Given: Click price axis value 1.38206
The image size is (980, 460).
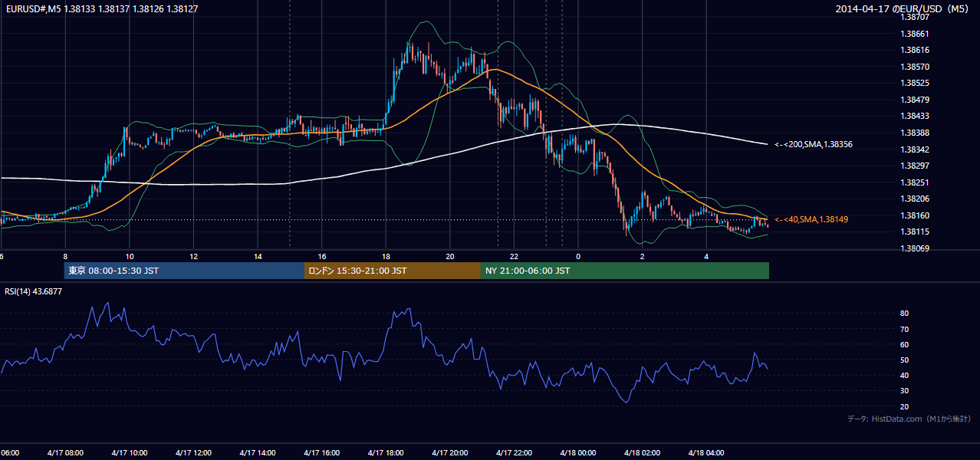Looking at the screenshot, I should point(916,199).
